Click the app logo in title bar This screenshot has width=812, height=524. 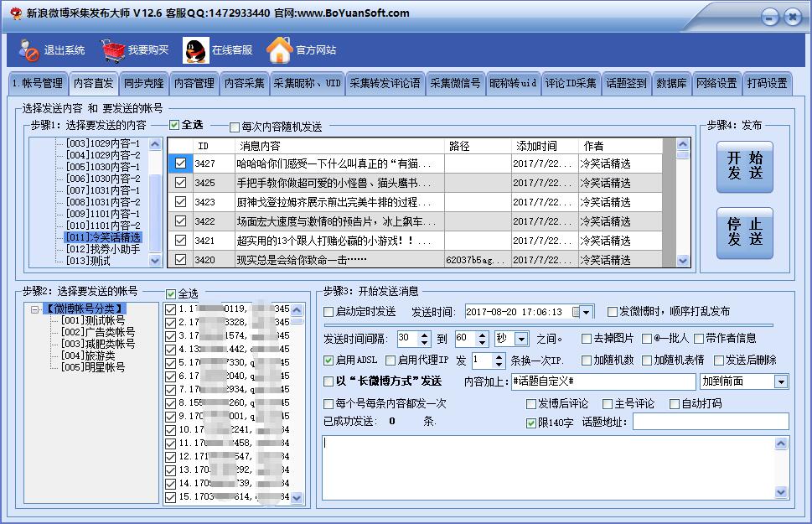[x=16, y=13]
